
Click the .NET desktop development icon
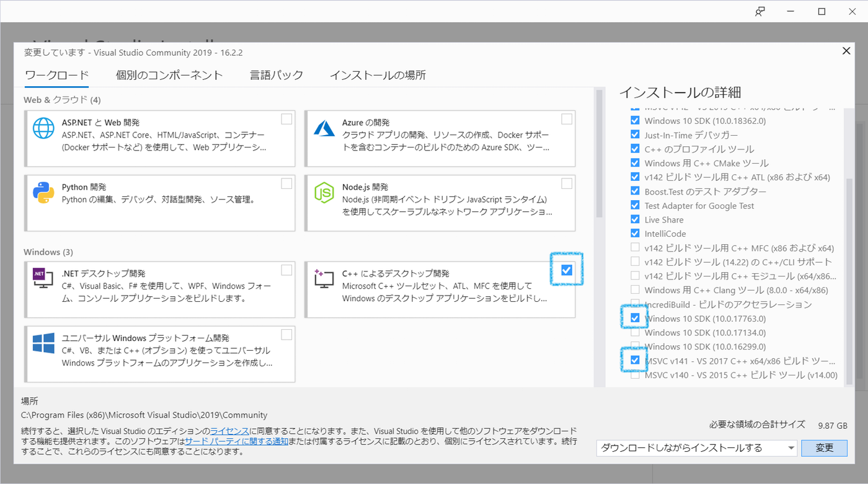point(43,279)
